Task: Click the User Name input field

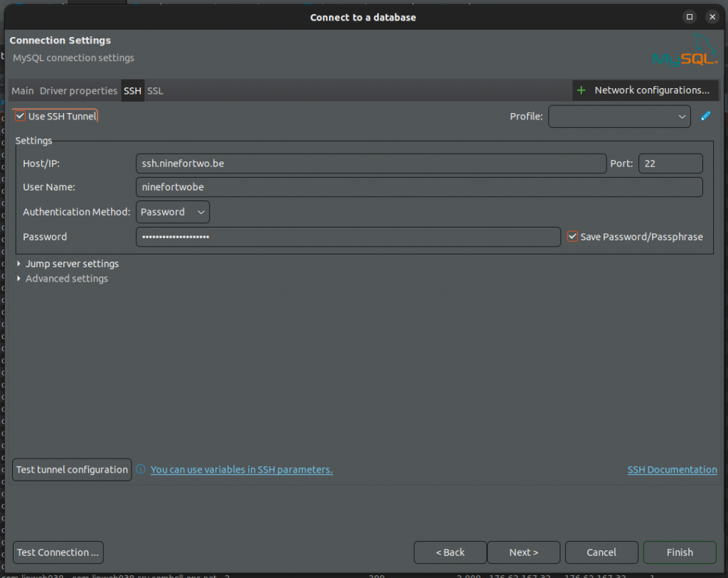Action: coord(419,187)
